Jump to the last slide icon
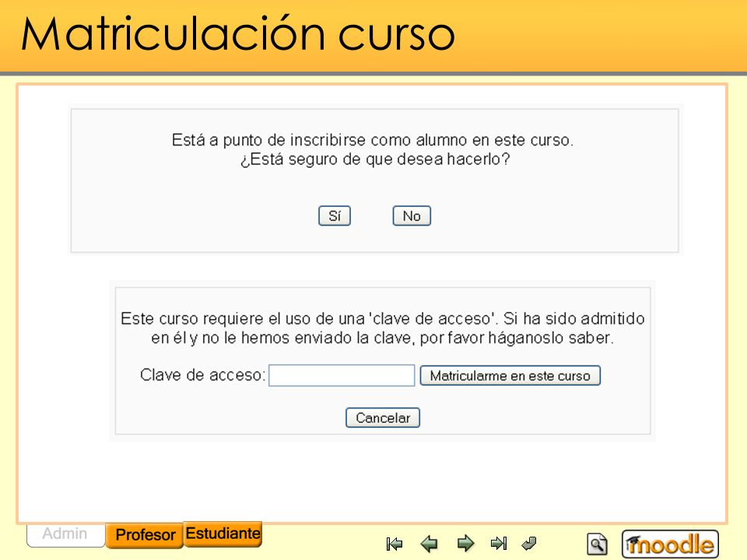 pyautogui.click(x=499, y=544)
